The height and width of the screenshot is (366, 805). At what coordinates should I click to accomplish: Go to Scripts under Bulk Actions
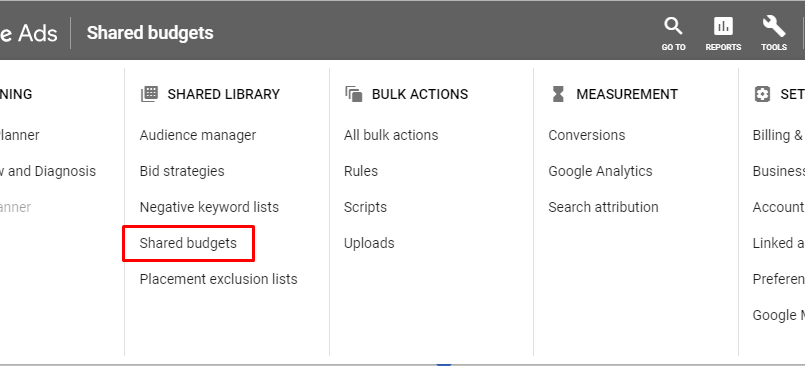366,207
